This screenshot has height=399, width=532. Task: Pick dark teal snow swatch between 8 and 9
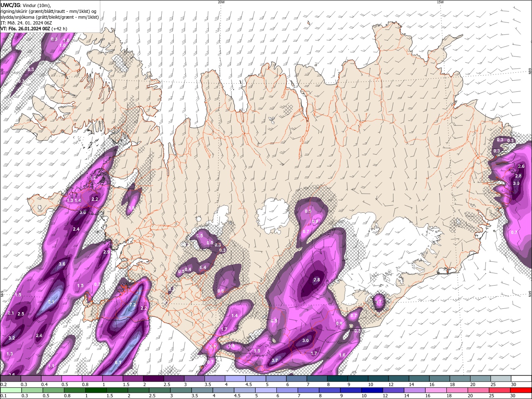tap(337, 379)
